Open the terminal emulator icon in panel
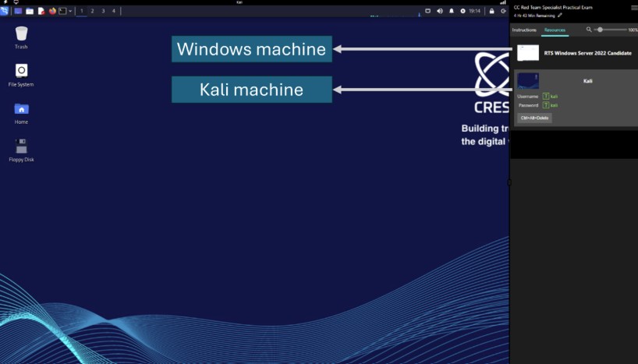This screenshot has width=638, height=364. (x=62, y=11)
